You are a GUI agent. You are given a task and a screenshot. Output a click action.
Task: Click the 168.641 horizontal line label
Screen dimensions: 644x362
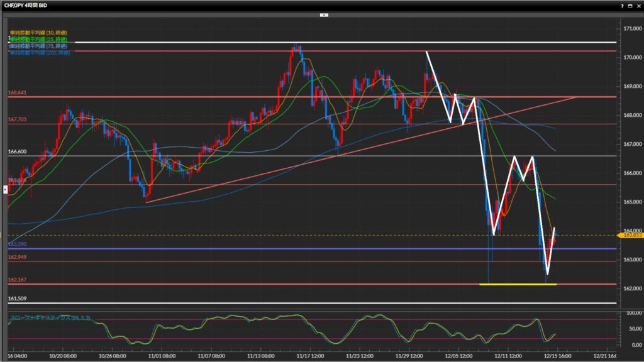point(17,93)
